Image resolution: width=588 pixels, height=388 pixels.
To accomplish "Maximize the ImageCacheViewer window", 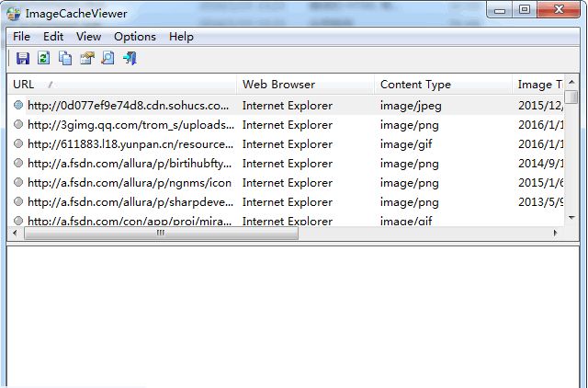I will (525, 10).
